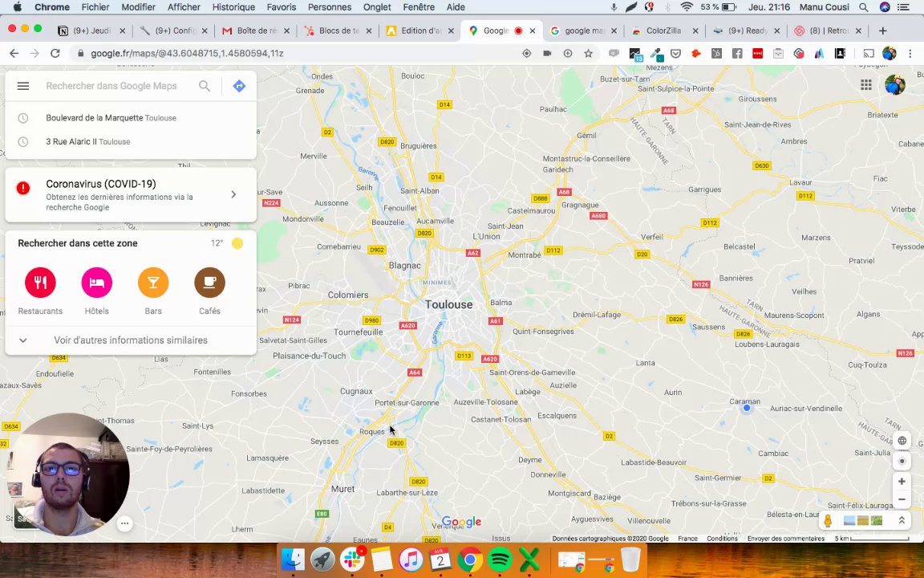The width and height of the screenshot is (924, 578).
Task: Click the France link in the footer
Action: click(x=687, y=539)
